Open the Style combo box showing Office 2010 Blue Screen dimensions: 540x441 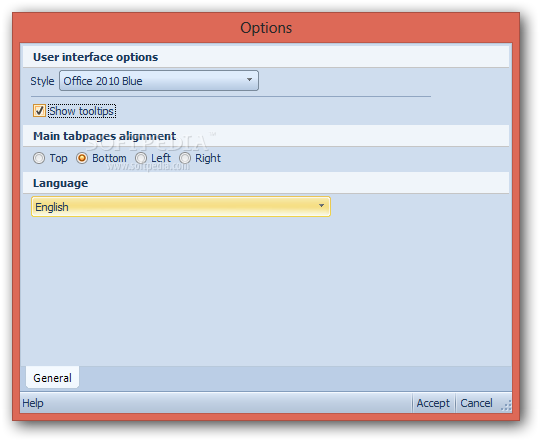[x=159, y=81]
